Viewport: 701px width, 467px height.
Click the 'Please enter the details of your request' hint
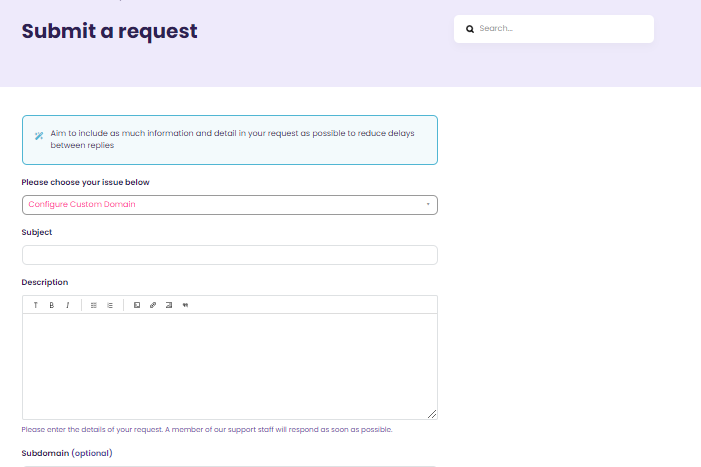[207, 429]
